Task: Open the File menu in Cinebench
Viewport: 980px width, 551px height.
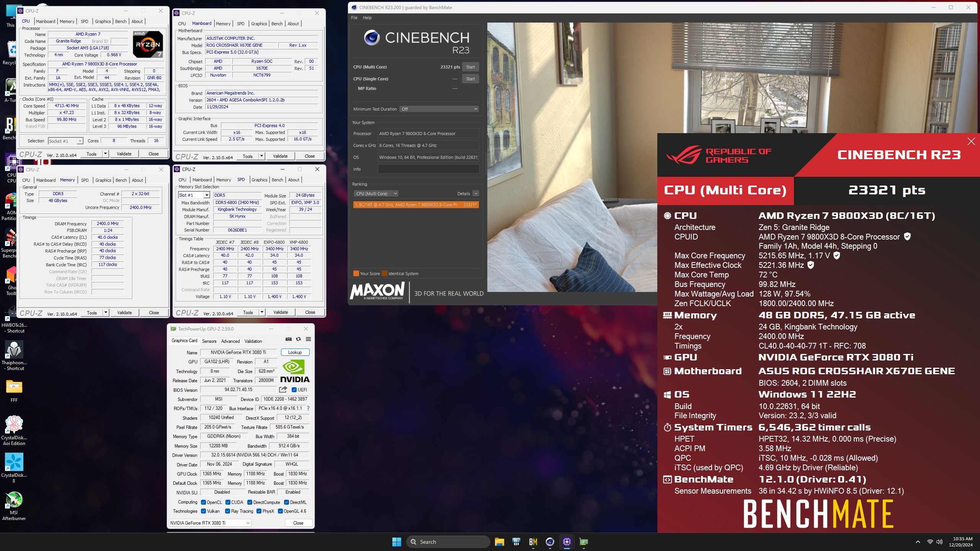Action: click(x=354, y=18)
